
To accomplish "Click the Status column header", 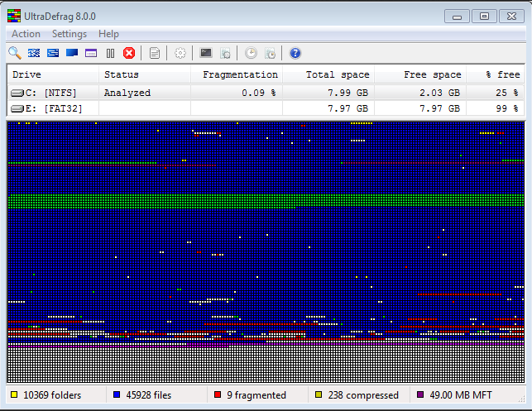I will tap(145, 74).
